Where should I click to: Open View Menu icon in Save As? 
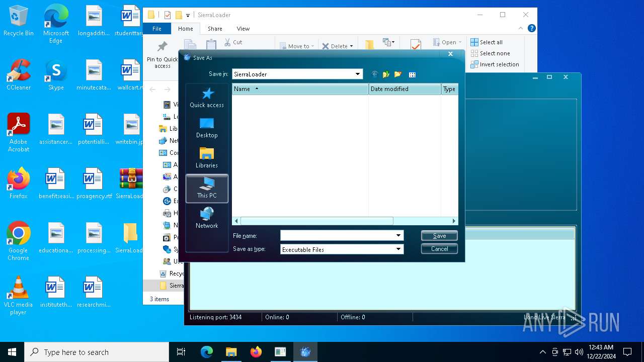coord(412,74)
